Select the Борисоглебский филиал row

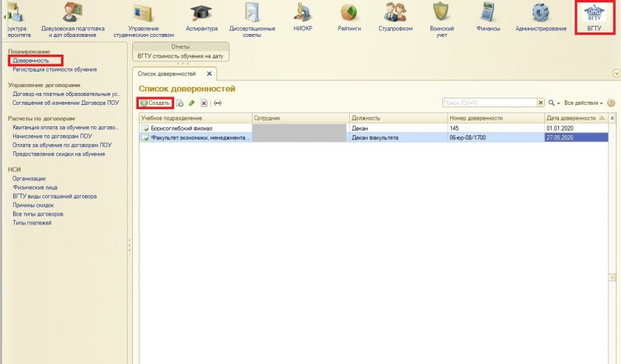(x=374, y=128)
